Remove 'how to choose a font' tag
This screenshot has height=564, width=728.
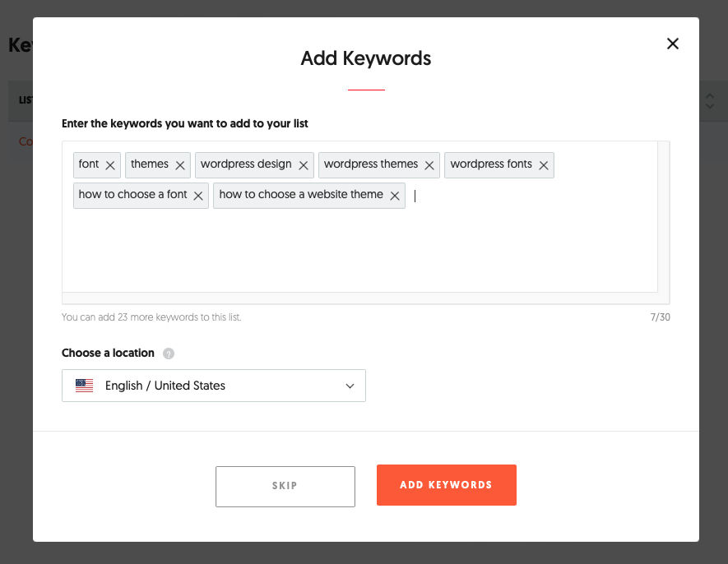coord(198,196)
